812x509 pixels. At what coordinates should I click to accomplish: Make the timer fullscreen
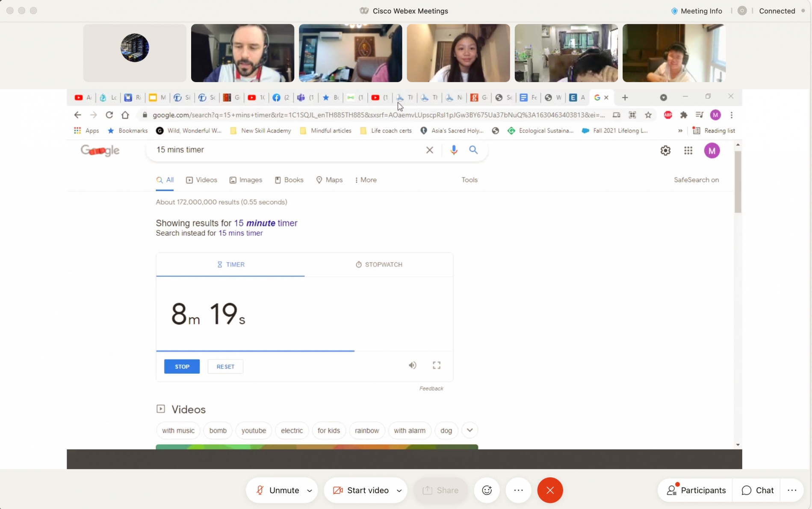(437, 365)
